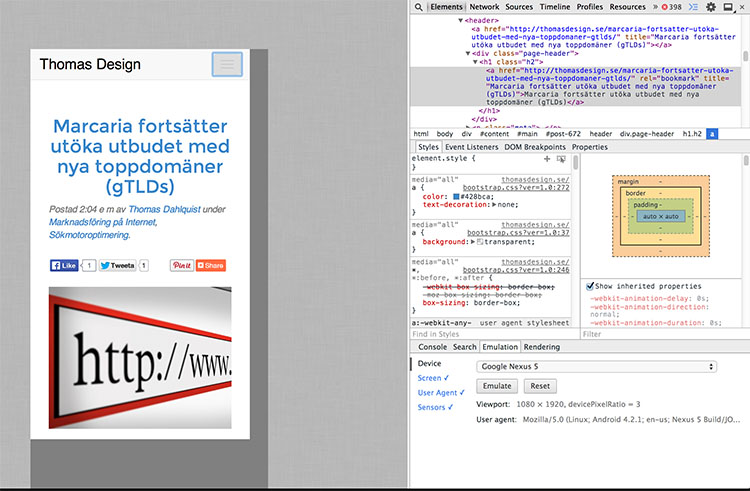Click the dock-to-window icon in DevTools

[728, 7]
